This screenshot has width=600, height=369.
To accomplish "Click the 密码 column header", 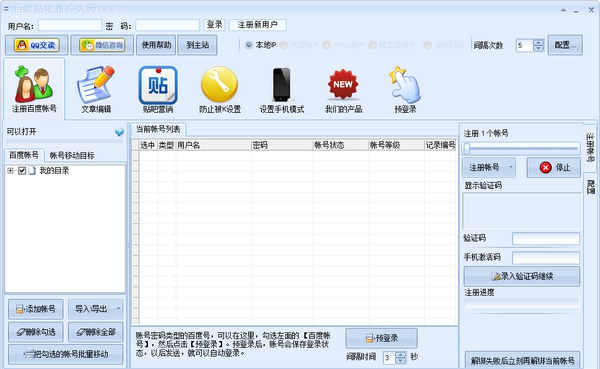I will [x=282, y=145].
